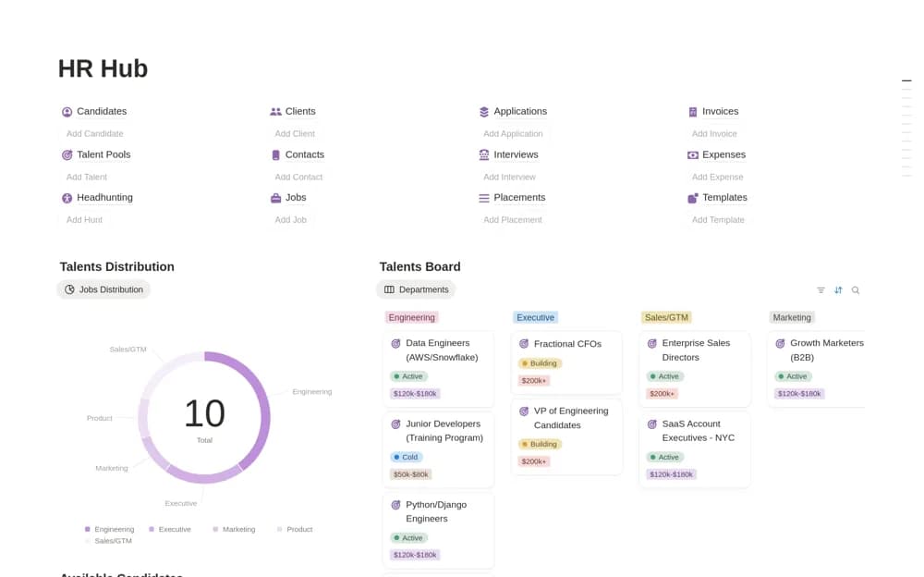
Task: Click the Templates icon
Action: click(x=692, y=198)
